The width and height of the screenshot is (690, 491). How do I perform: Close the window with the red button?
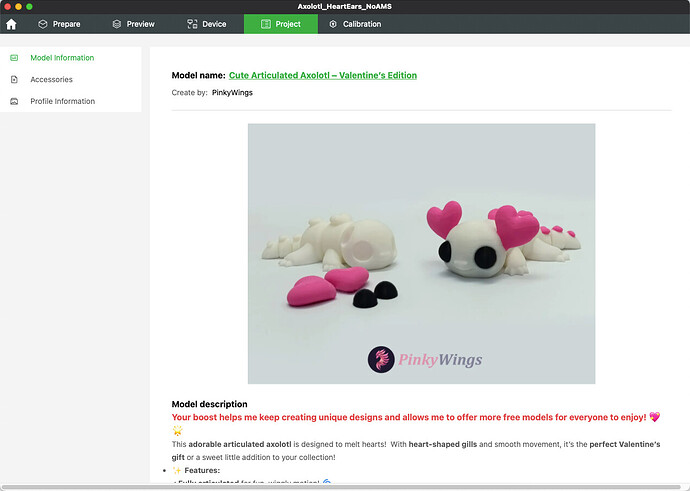tap(7, 7)
